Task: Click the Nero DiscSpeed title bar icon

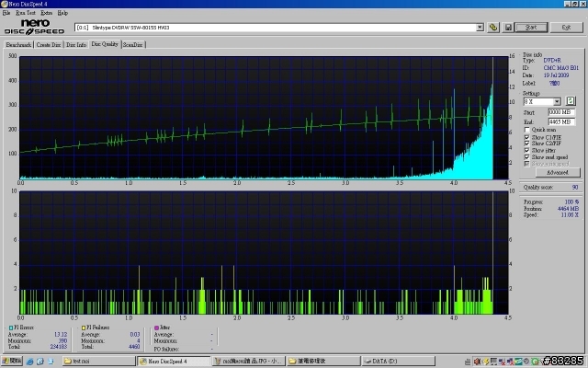Action: pos(4,4)
